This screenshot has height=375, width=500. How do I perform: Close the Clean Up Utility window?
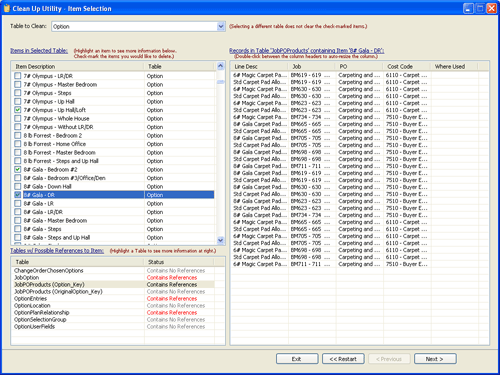click(x=492, y=8)
